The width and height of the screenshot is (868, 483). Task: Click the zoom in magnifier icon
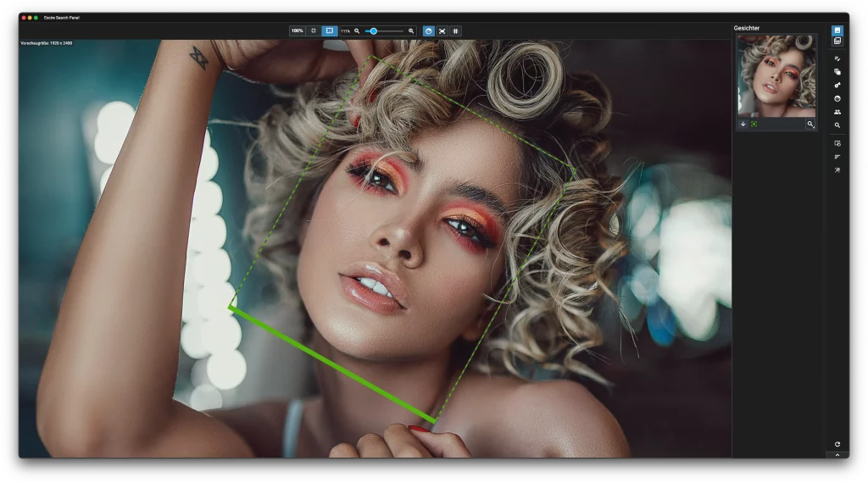(x=411, y=31)
